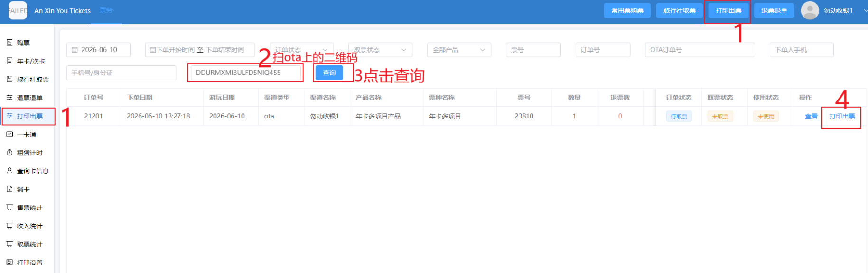Click the user avatar in header
Viewport: 868px width, 273px height.
tap(810, 10)
